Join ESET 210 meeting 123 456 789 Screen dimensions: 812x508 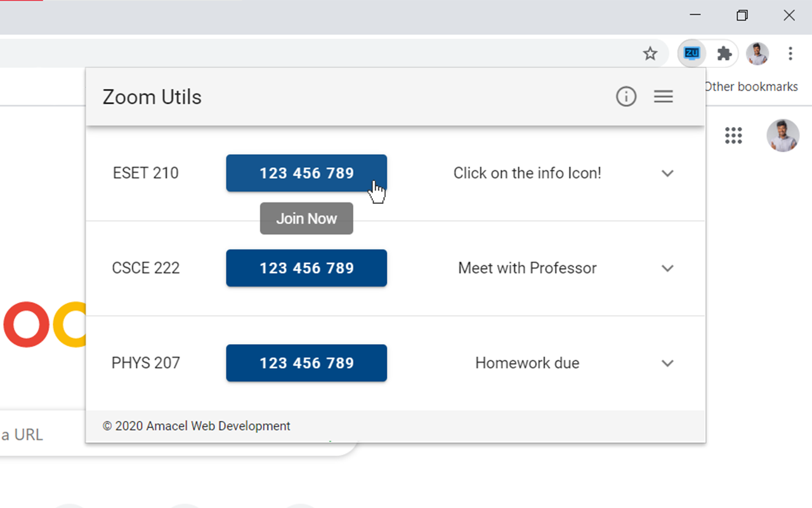coord(306,173)
